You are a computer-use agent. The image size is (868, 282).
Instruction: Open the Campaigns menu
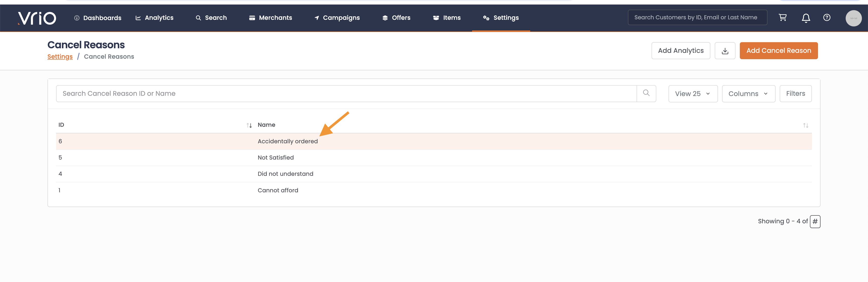[337, 18]
